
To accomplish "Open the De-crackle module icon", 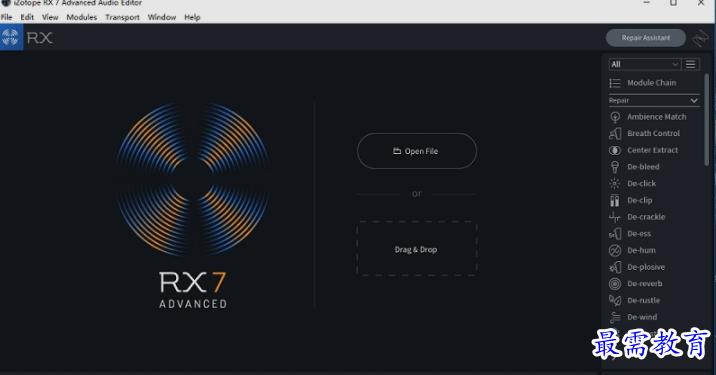I will click(615, 217).
